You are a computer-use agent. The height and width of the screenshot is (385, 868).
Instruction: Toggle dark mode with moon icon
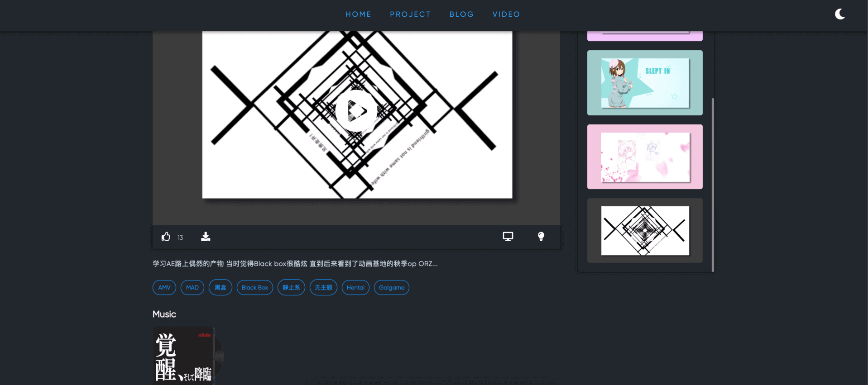tap(839, 14)
